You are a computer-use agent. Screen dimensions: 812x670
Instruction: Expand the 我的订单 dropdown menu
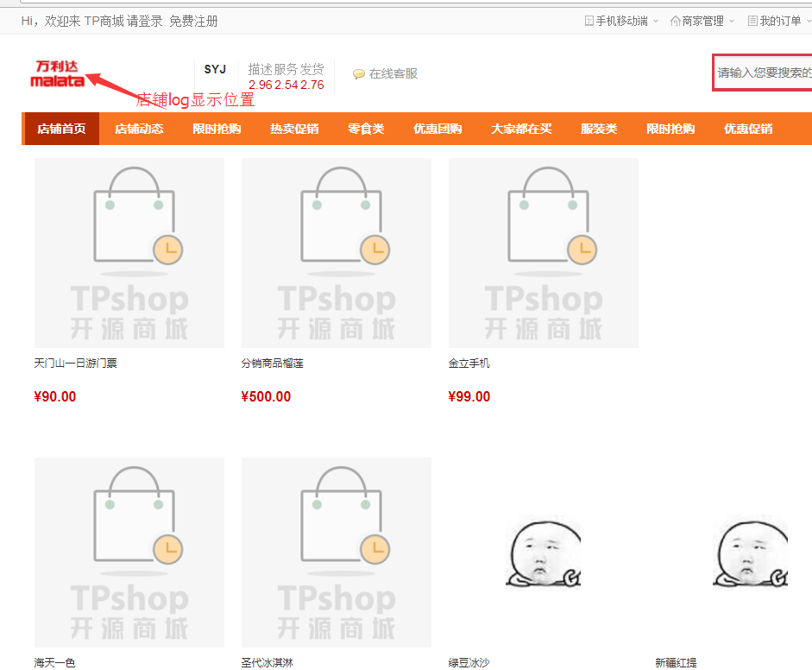pos(808,21)
